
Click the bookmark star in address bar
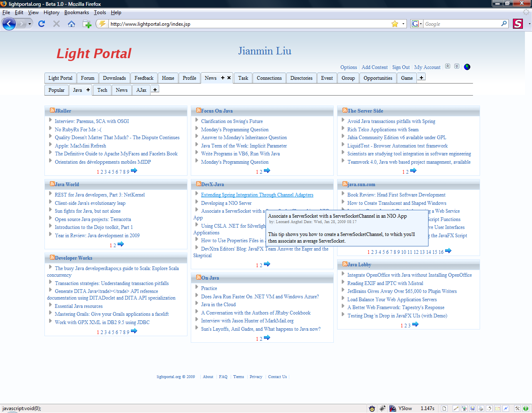[x=395, y=24]
